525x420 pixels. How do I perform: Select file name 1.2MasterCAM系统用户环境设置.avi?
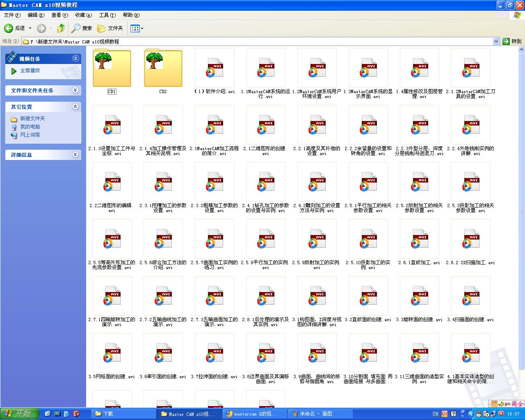(317, 94)
